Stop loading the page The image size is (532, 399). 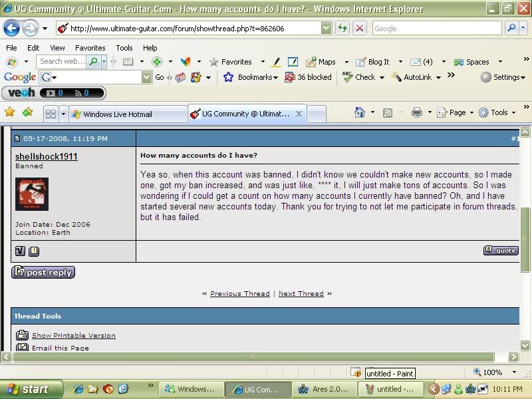(x=360, y=28)
